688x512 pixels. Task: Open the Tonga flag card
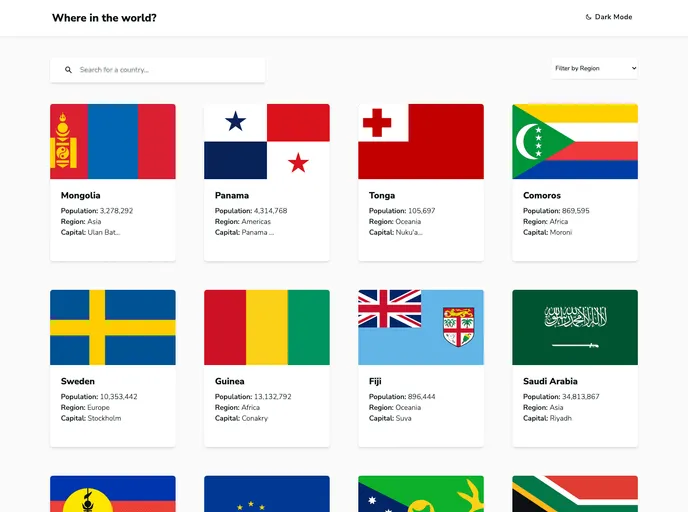point(421,141)
